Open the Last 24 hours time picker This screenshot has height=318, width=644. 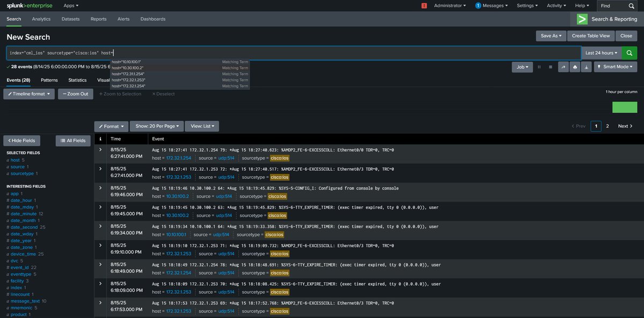(x=601, y=53)
